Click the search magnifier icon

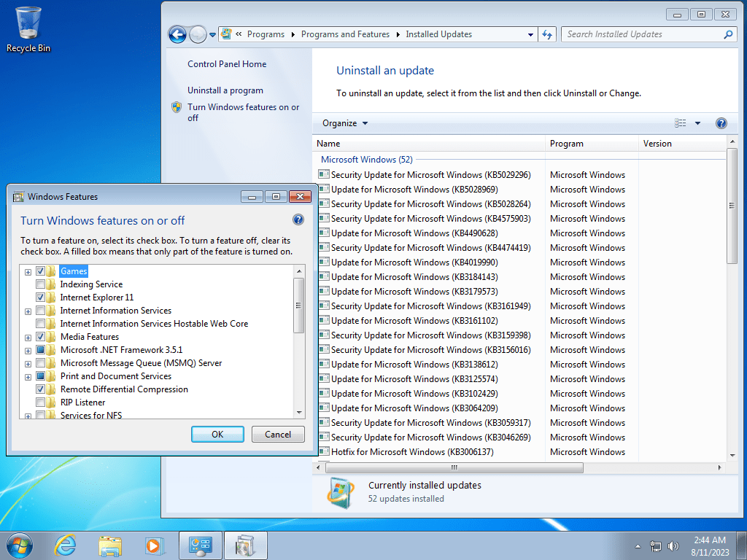click(x=728, y=34)
